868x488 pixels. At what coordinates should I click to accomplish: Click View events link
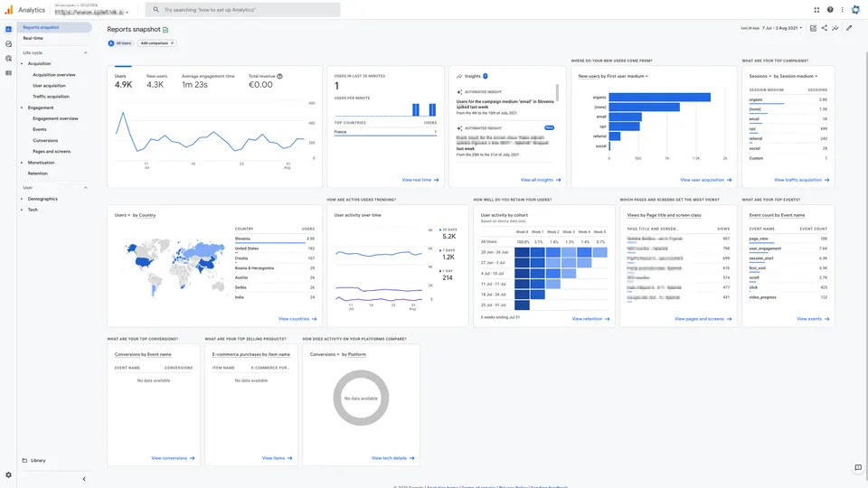(813, 319)
